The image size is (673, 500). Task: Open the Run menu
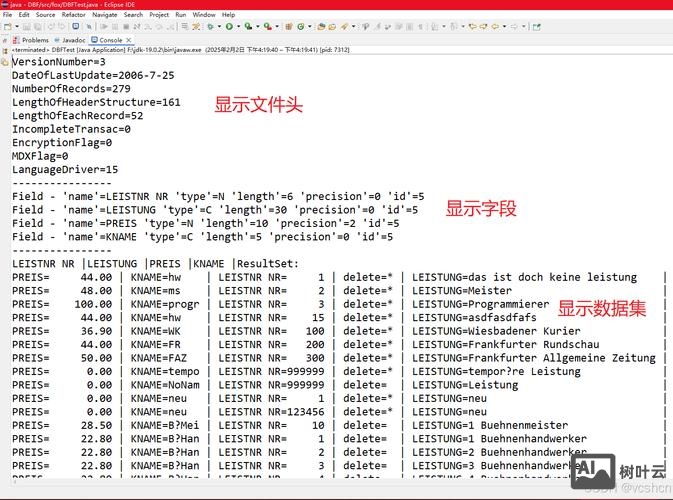click(181, 15)
